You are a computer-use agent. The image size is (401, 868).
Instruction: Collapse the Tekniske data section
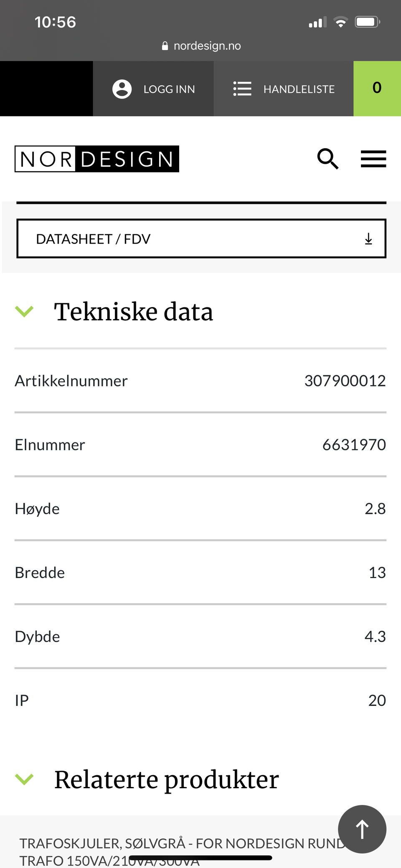tap(24, 311)
